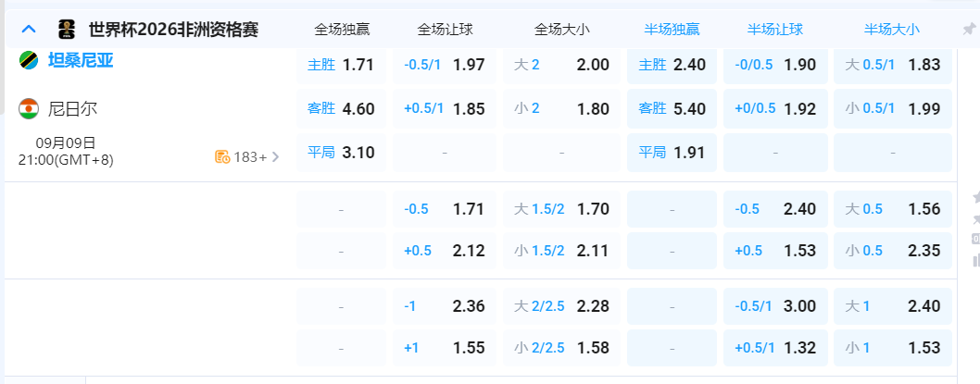Click the Niger flag icon
The height and width of the screenshot is (384, 980).
point(28,108)
